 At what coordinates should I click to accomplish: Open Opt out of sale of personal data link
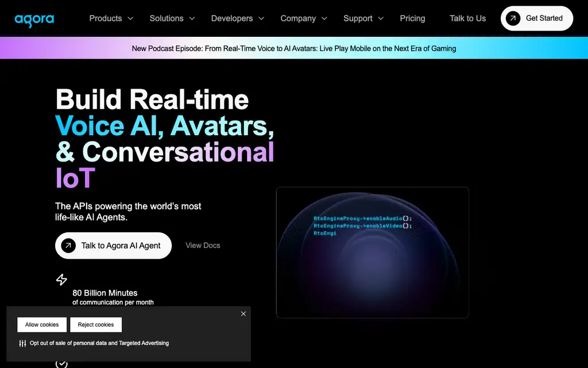coord(99,343)
